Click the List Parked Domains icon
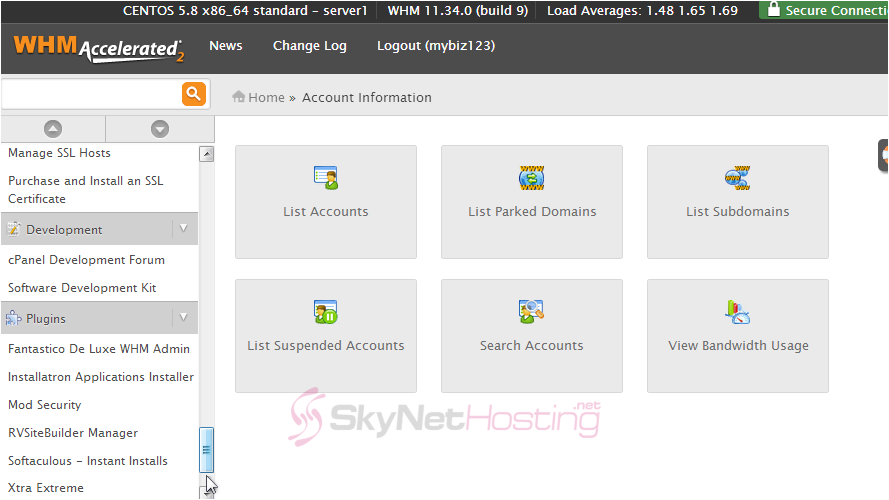The image size is (889, 500). point(532,178)
